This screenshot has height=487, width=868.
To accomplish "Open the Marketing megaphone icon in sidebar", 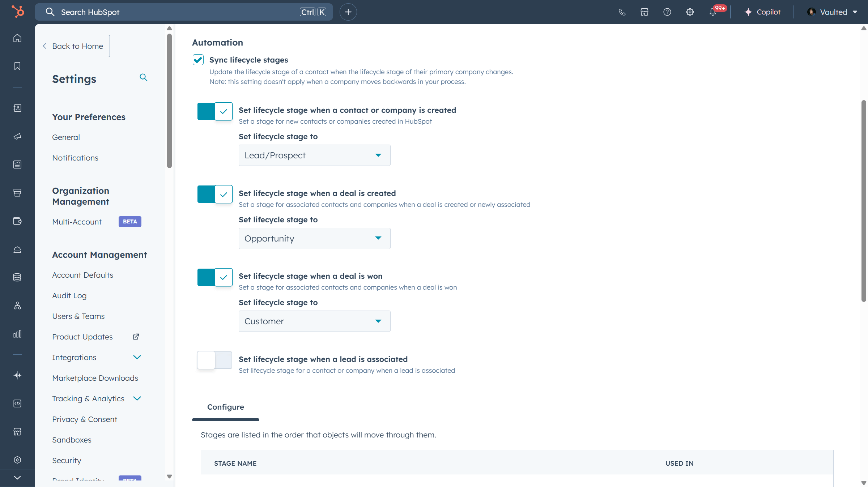I will [x=17, y=136].
